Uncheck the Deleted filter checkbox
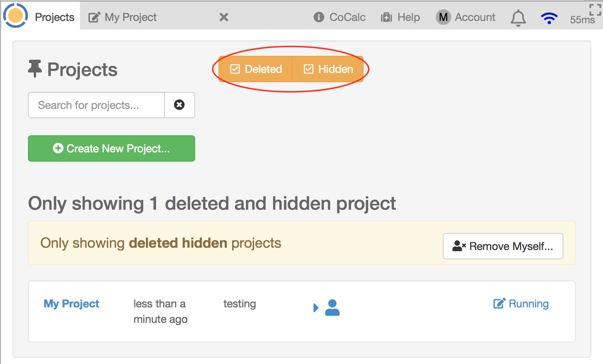Screen dimensions: 603x364 (235, 69)
